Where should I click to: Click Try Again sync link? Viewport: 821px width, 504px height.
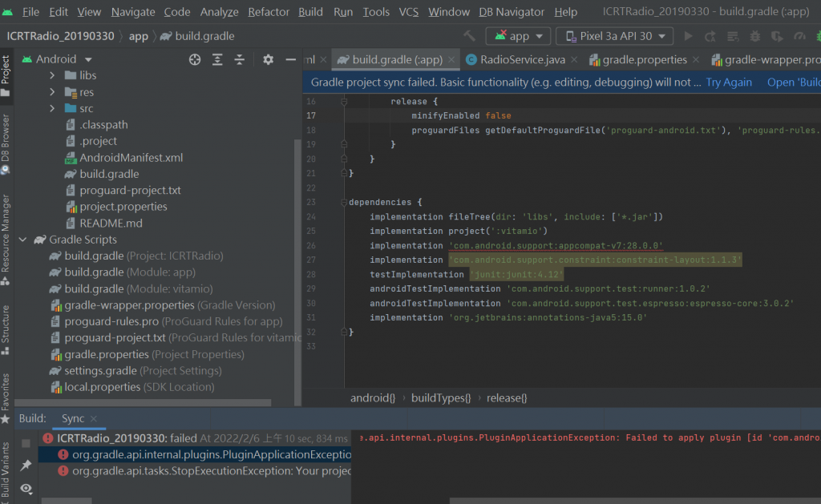pos(728,83)
